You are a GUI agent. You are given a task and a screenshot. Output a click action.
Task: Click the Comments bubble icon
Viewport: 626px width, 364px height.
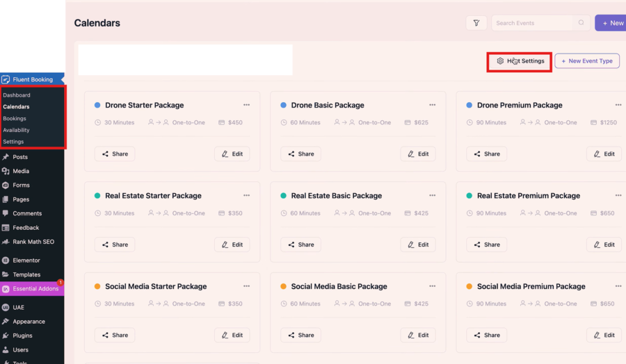point(6,213)
